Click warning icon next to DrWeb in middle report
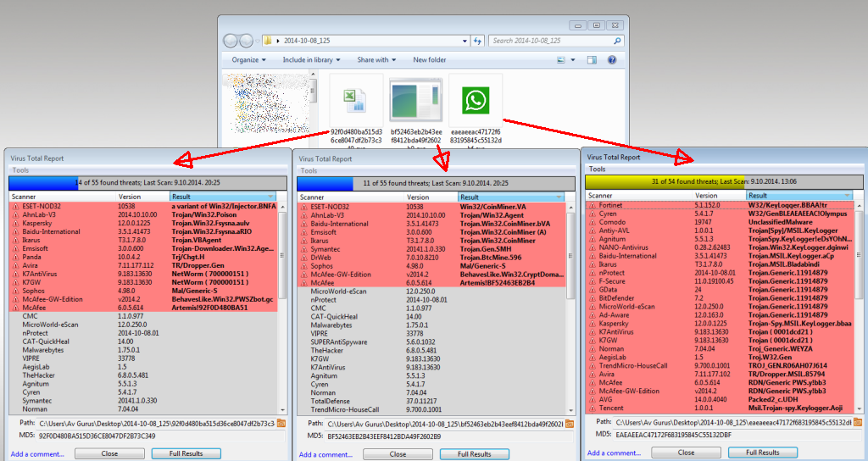 tap(304, 258)
